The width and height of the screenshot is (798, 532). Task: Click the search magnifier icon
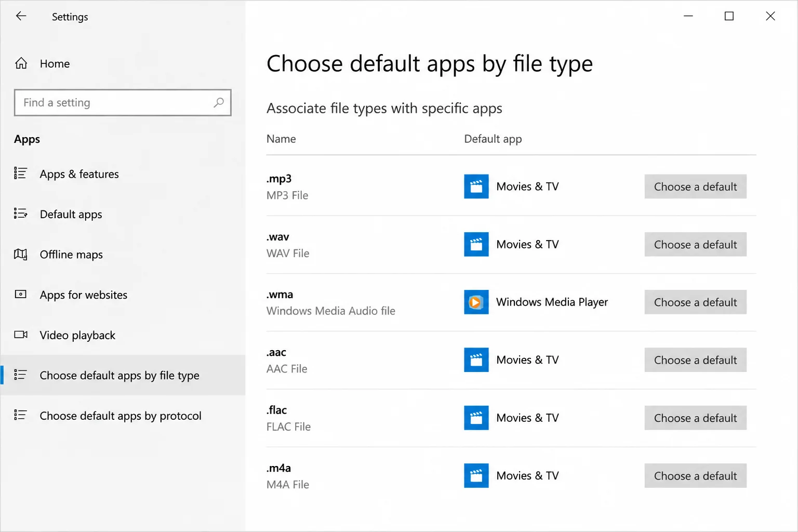[219, 102]
